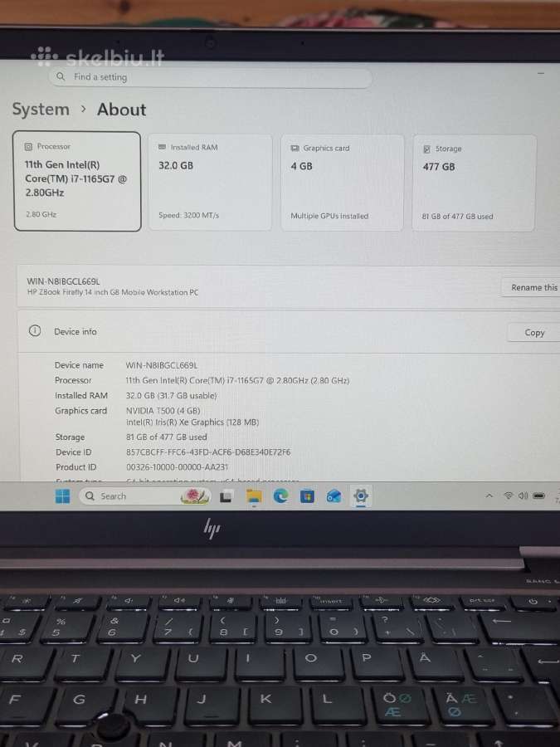Viewport: 560px width, 747px height.
Task: Select the Graphics card info card
Action: pos(342,183)
